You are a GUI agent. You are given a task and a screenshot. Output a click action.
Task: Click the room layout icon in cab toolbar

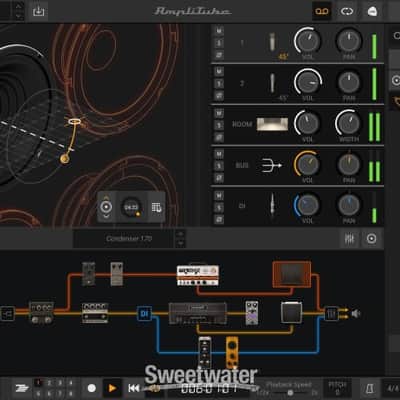point(156,207)
